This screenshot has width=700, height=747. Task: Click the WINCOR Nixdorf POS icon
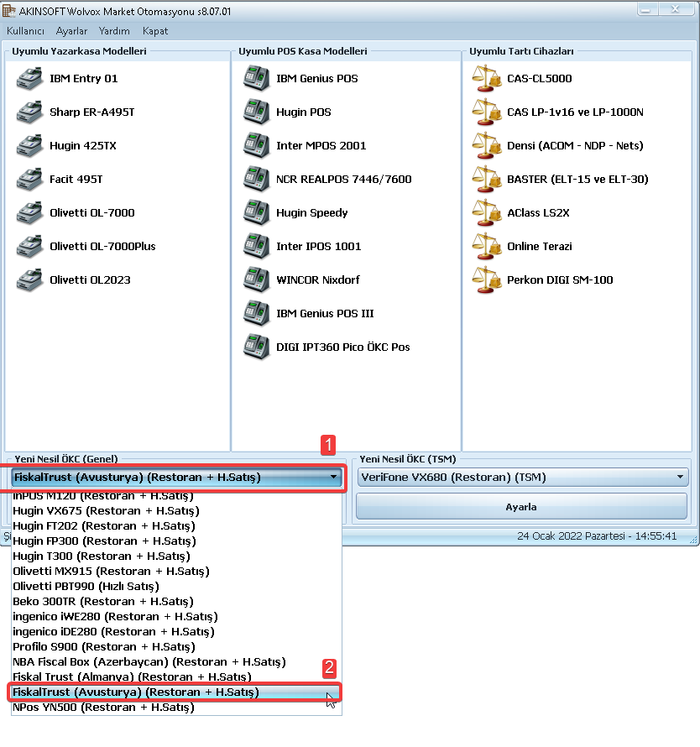(x=257, y=280)
